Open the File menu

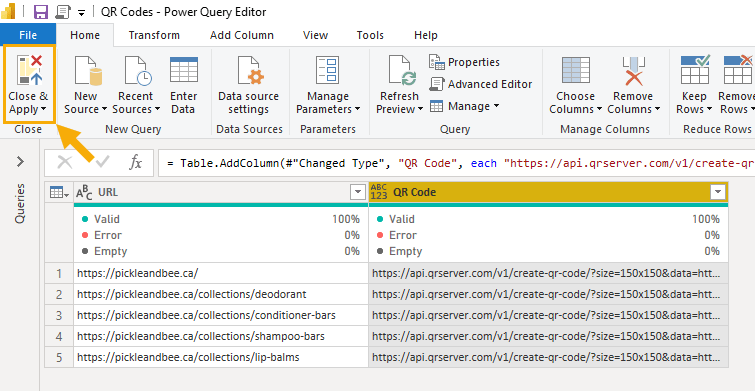(28, 35)
